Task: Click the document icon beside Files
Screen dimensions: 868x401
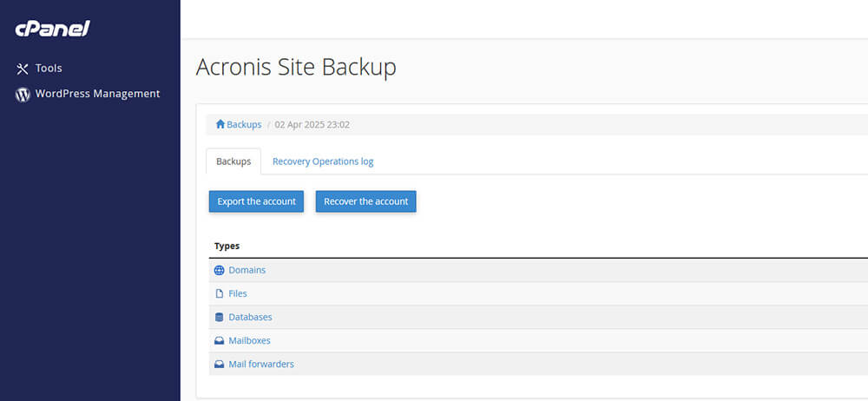Action: point(219,293)
